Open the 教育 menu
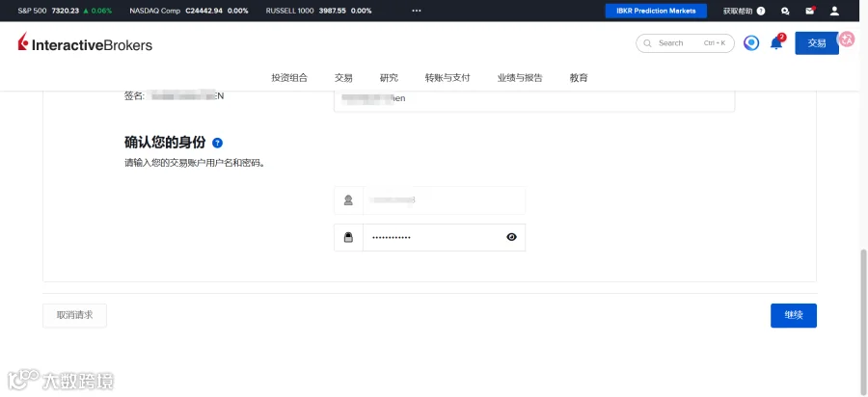 point(579,78)
